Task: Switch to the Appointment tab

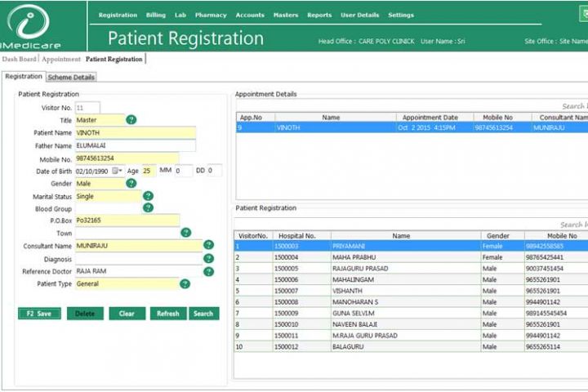Action: point(61,60)
